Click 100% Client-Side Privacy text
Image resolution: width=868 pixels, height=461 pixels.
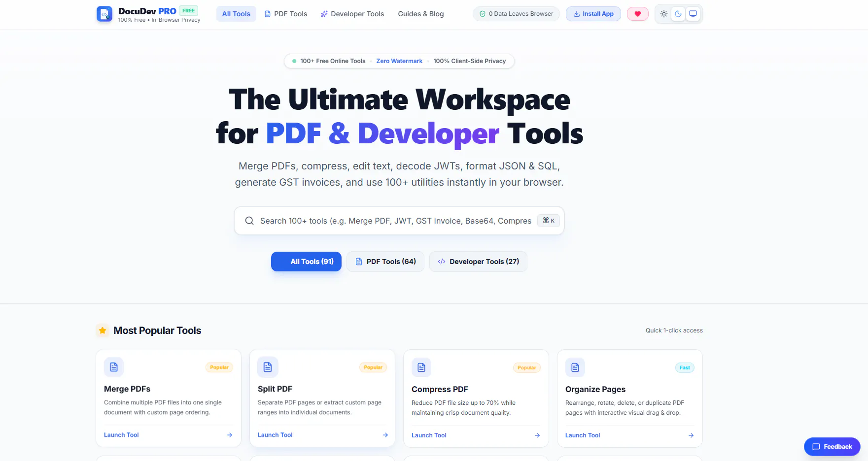pyautogui.click(x=470, y=61)
